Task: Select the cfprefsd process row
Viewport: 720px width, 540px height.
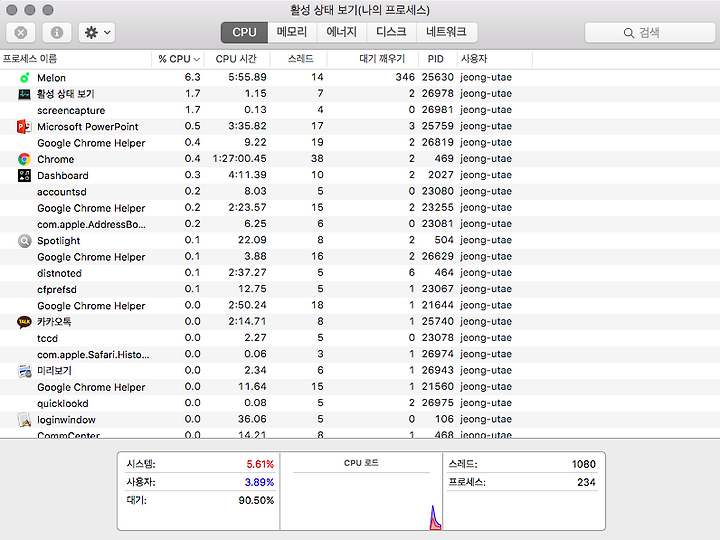Action: [x=360, y=289]
